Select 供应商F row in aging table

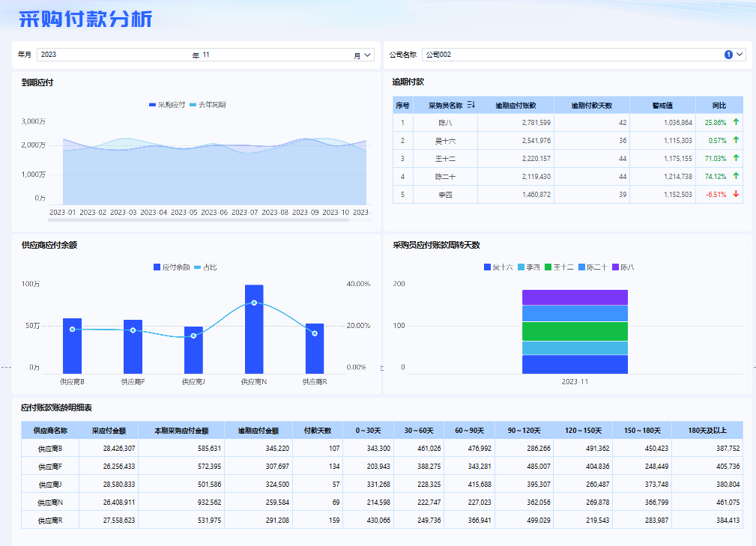point(382,466)
